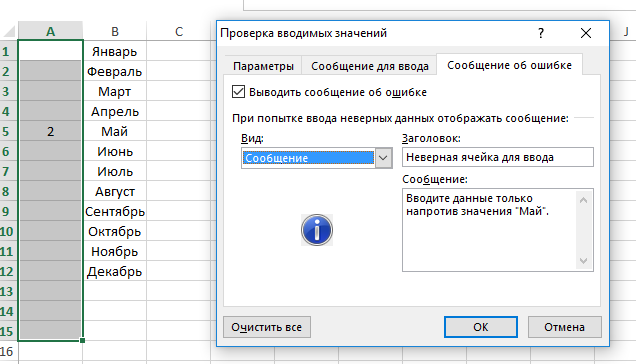Click cell containing 'Июнь'
Viewport: 636px width, 364px height.
tap(115, 151)
